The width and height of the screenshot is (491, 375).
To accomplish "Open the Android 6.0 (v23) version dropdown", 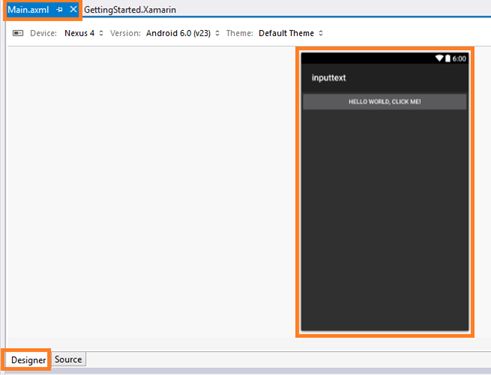I will point(183,33).
